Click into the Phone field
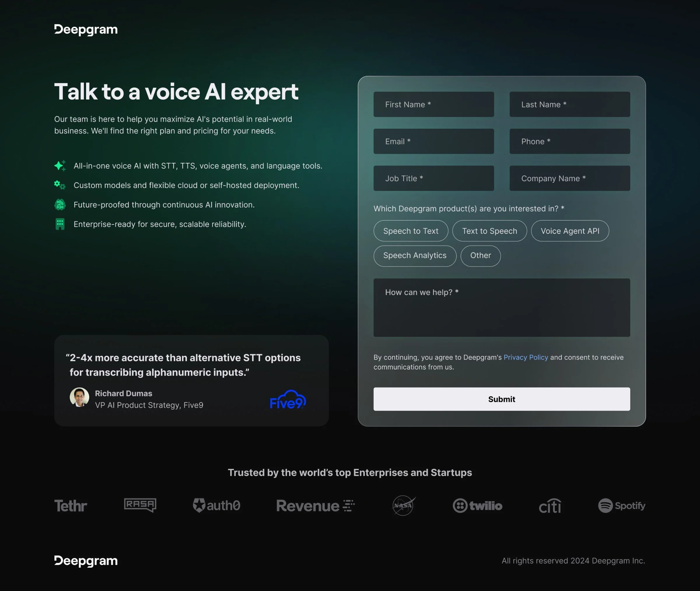The width and height of the screenshot is (700, 591). click(569, 141)
